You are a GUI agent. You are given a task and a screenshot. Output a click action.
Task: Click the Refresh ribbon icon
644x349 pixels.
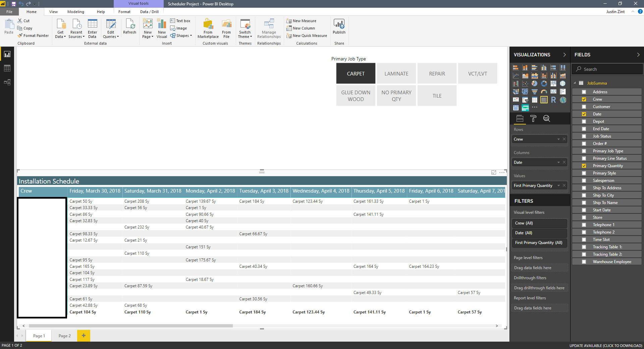129,27
